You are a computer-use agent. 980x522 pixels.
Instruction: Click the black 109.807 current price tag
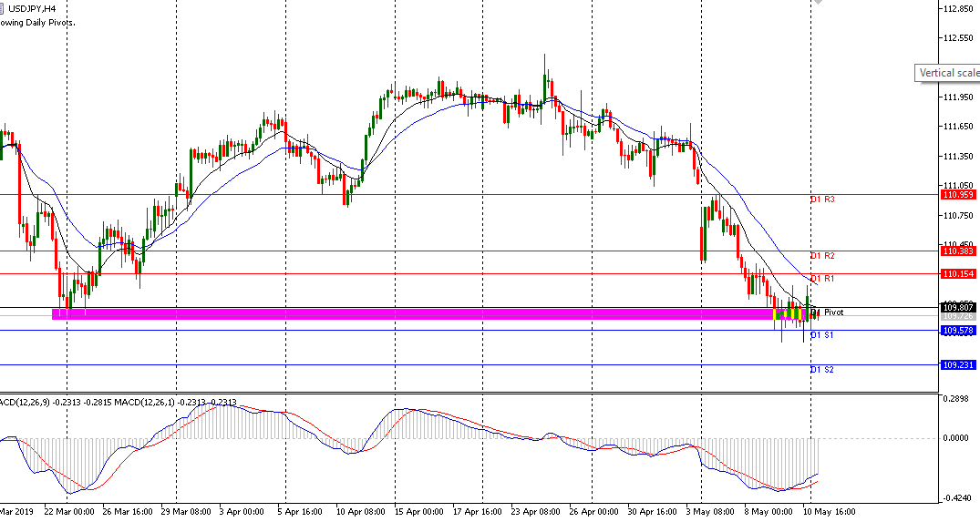pos(957,307)
